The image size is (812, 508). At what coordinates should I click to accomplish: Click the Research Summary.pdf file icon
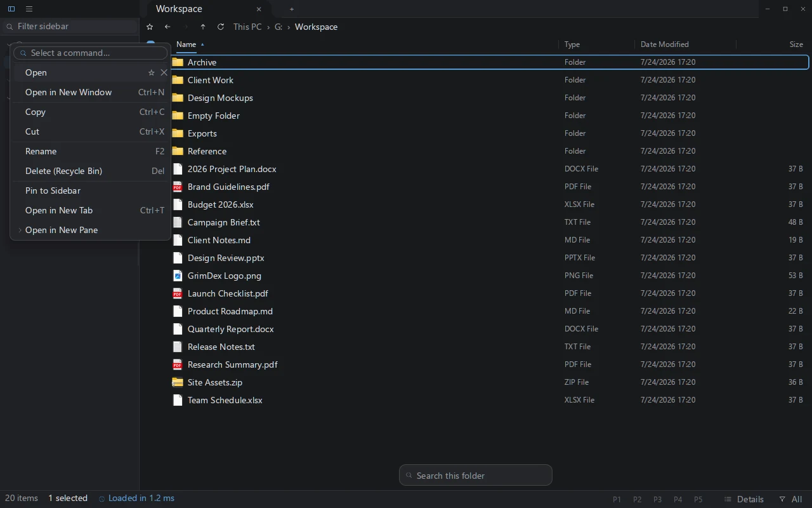(178, 364)
